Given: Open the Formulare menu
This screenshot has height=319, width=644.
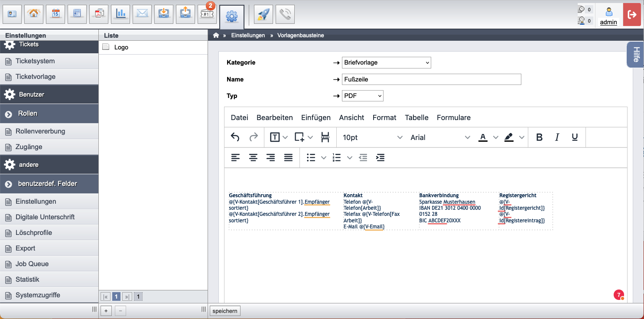Looking at the screenshot, I should pos(454,117).
